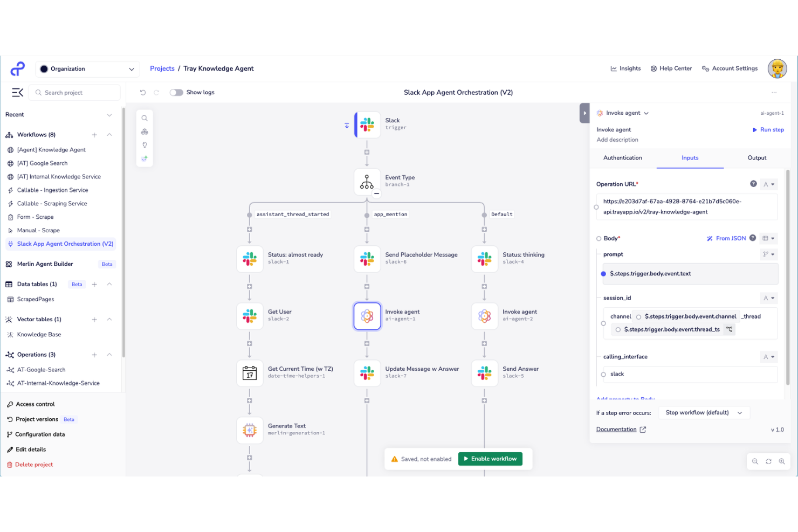
Task: Collapse the Data tables section chevron
Action: 109,284
